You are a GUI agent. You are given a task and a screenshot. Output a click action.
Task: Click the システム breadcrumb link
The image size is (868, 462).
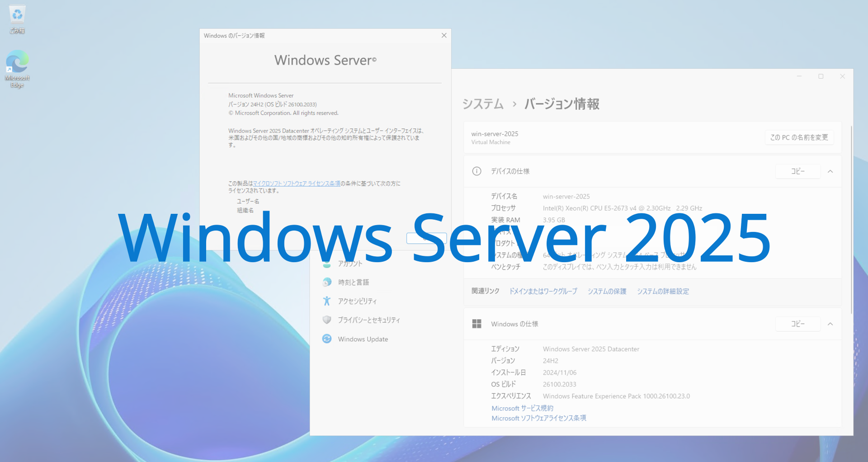point(483,104)
